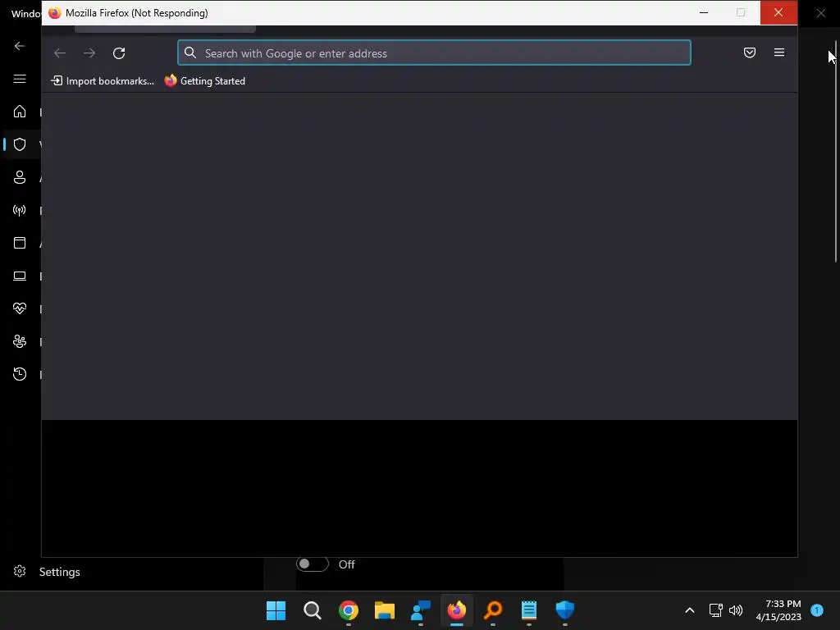Open Google Chrome from taskbar

tap(348, 610)
